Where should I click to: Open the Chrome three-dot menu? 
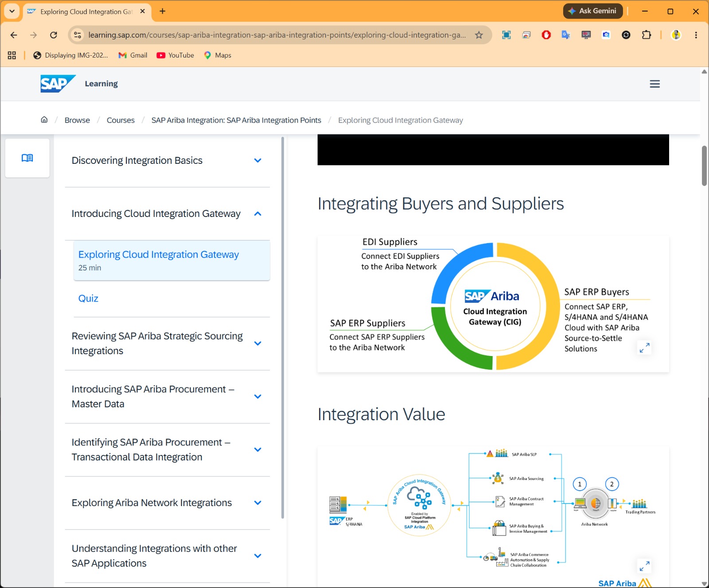click(x=696, y=35)
